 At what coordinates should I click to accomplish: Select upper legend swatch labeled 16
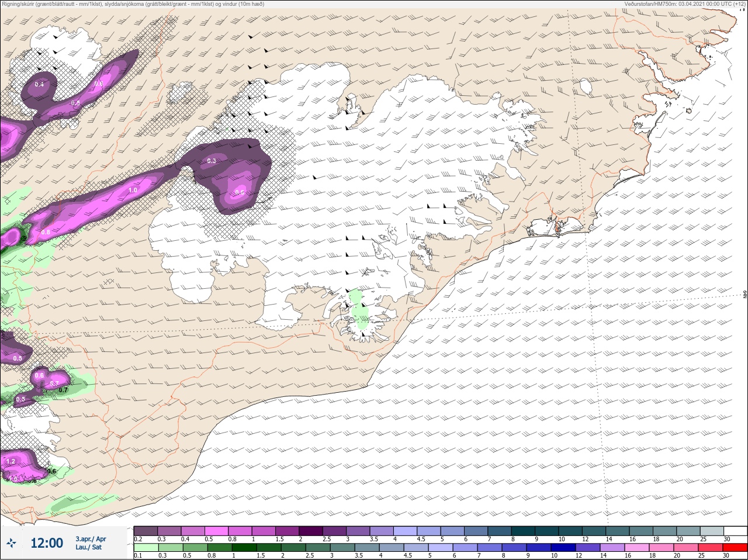coord(641,530)
